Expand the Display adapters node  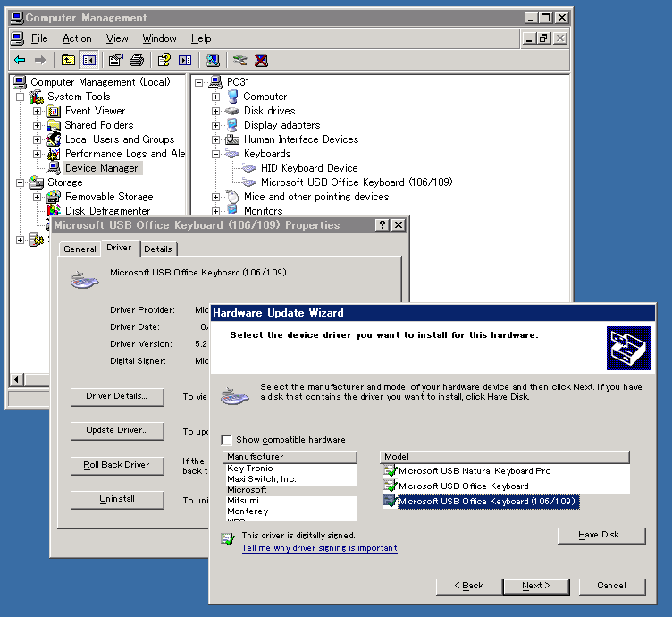pos(215,125)
